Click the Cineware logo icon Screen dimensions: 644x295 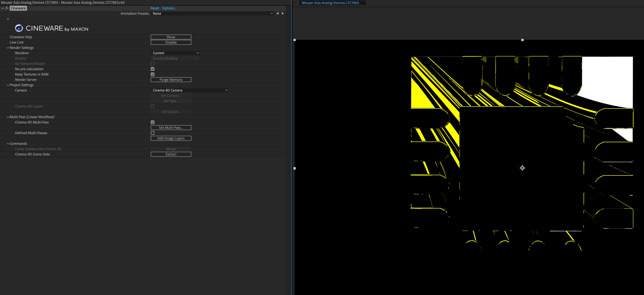coord(19,28)
